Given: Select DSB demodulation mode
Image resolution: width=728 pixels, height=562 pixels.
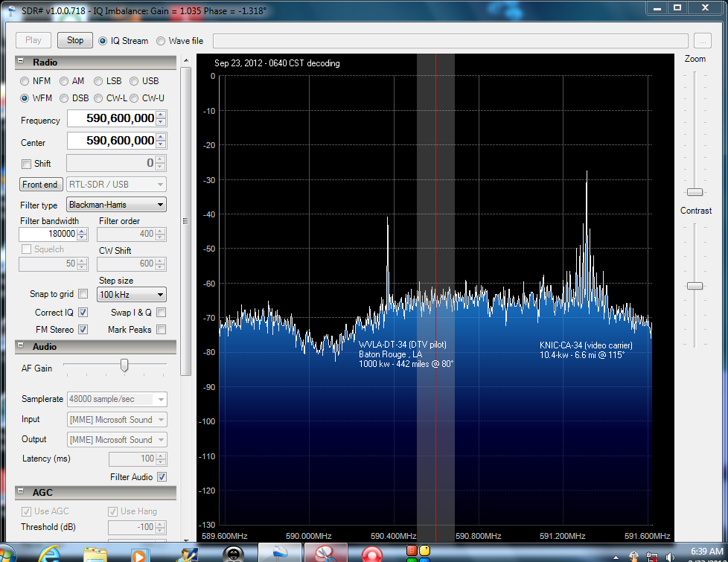Looking at the screenshot, I should pos(64,98).
